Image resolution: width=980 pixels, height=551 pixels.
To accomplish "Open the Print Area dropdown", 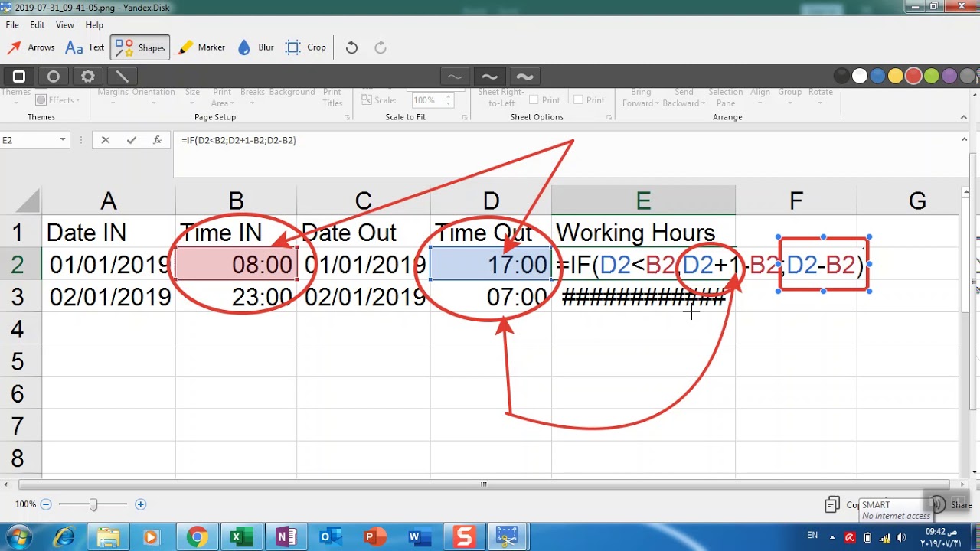I will [222, 98].
